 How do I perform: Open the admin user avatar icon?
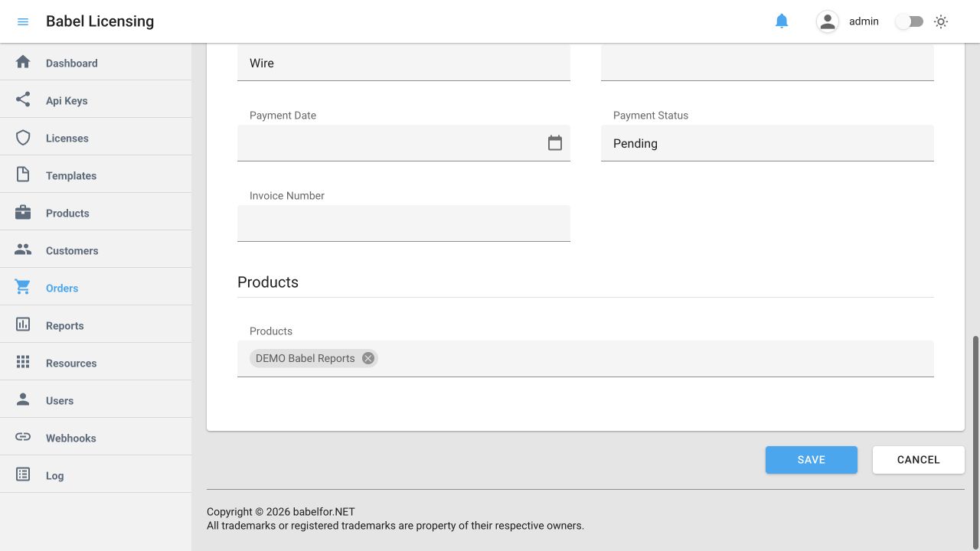[828, 21]
